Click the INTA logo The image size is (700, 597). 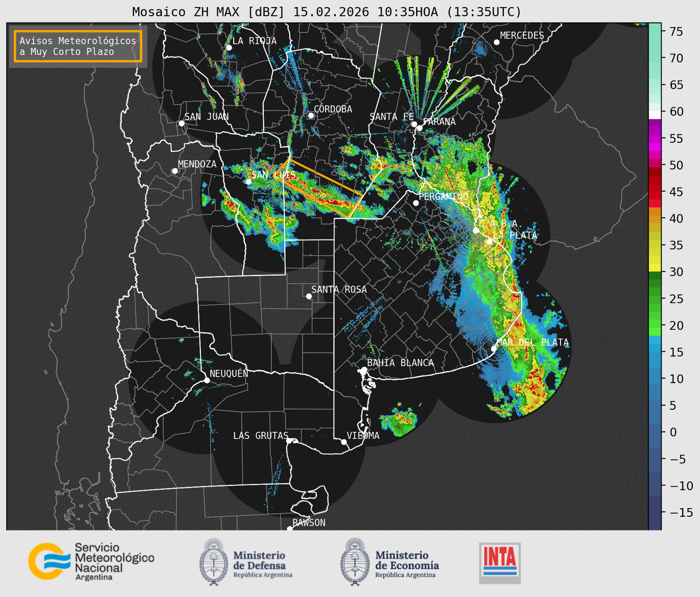tap(500, 563)
